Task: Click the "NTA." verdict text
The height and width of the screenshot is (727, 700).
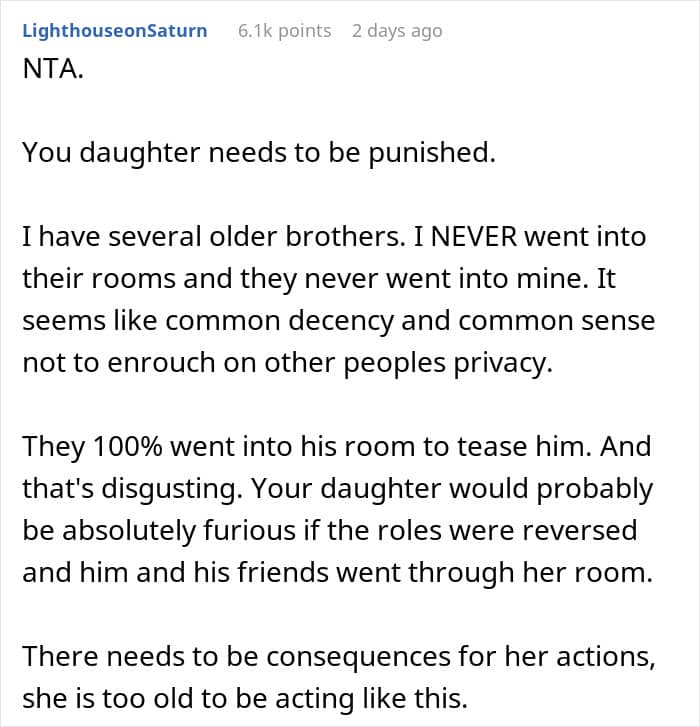Action: point(53,69)
